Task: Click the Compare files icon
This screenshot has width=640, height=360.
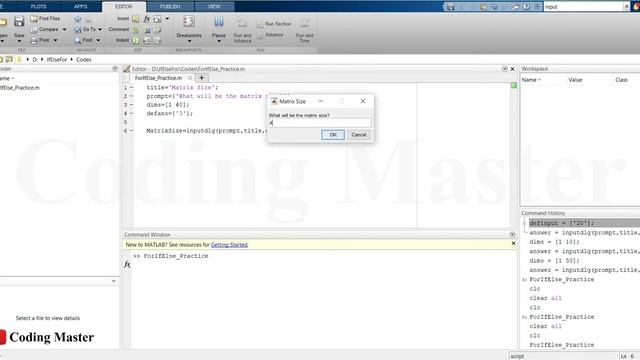Action: [34, 29]
